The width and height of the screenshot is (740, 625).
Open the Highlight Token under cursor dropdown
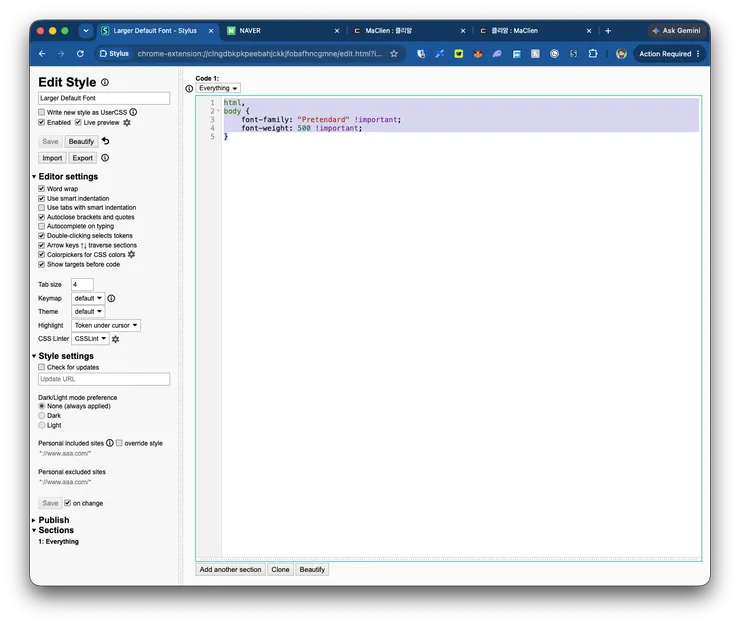[x=106, y=325]
